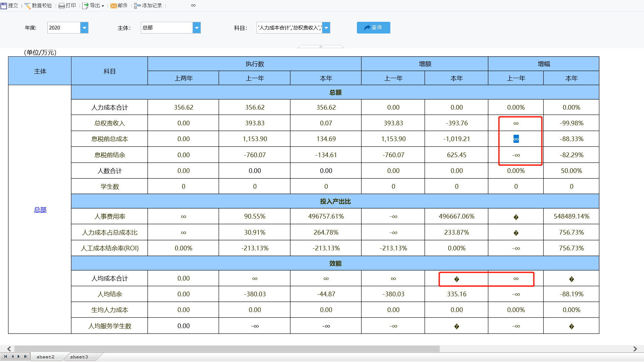Image resolution: width=644 pixels, height=362 pixels.
Task: Click 打印 toolbar label
Action: click(x=71, y=5)
